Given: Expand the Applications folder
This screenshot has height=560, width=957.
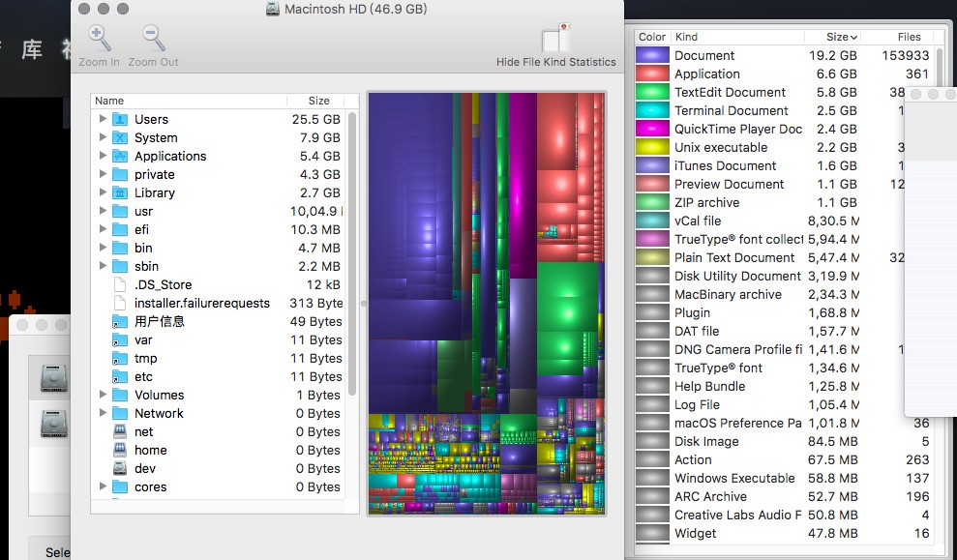Looking at the screenshot, I should 103,156.
